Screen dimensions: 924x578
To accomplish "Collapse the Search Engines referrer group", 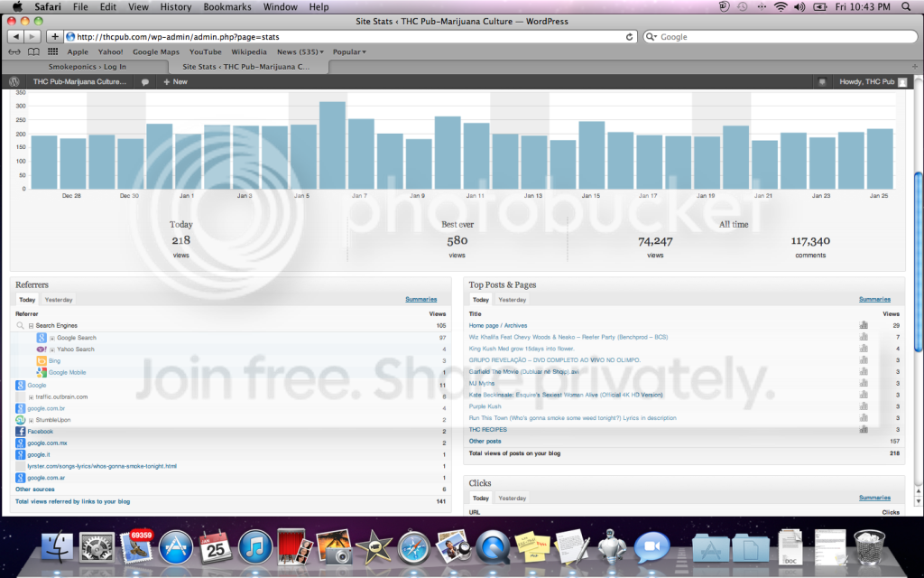I will coord(31,325).
